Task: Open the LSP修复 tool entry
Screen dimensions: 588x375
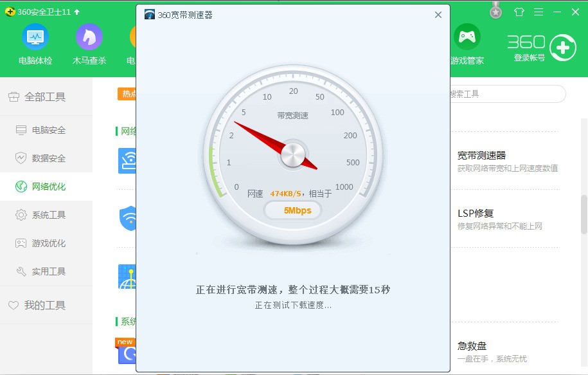Action: (476, 213)
